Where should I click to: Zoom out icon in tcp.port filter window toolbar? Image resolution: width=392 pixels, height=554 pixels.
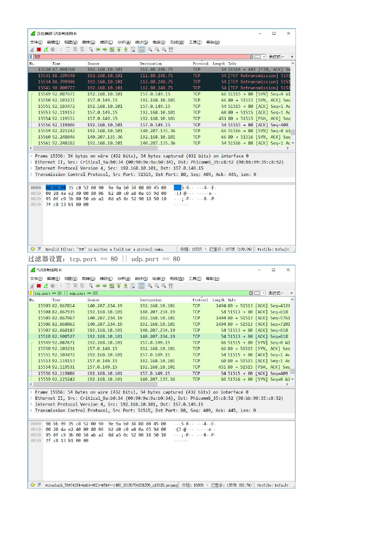coord(157,286)
